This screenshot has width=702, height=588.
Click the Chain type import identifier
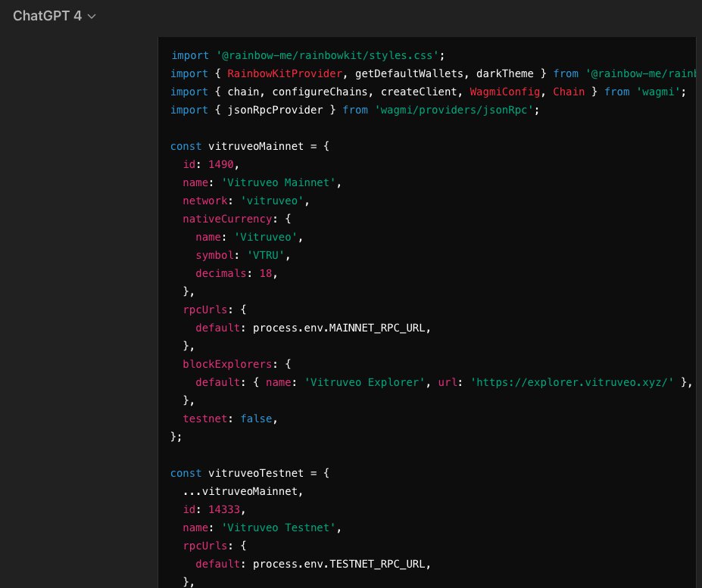click(569, 92)
